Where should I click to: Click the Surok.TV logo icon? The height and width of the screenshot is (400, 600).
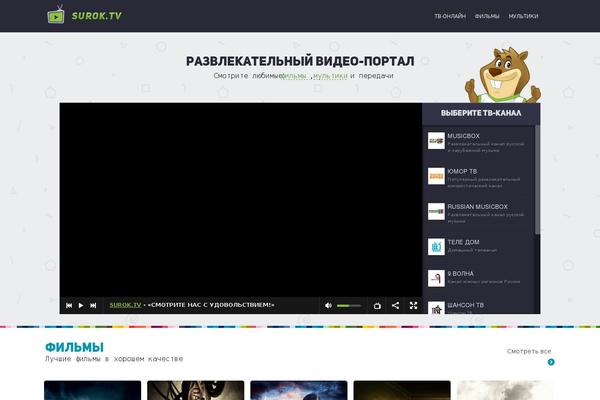[56, 15]
